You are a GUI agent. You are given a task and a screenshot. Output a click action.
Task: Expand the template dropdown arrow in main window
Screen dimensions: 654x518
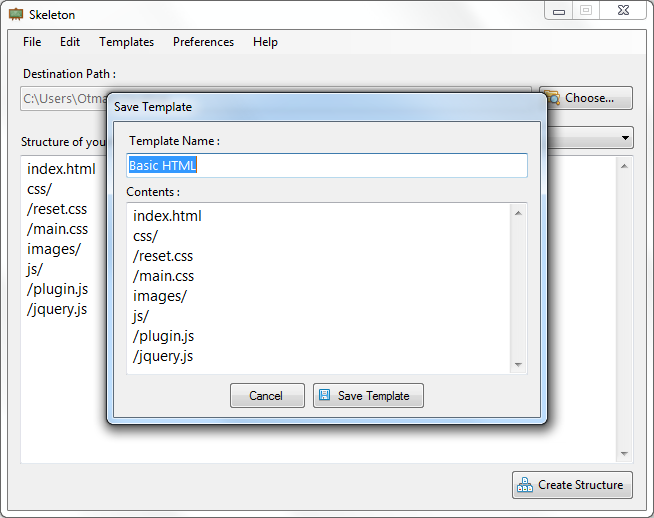pyautogui.click(x=625, y=138)
